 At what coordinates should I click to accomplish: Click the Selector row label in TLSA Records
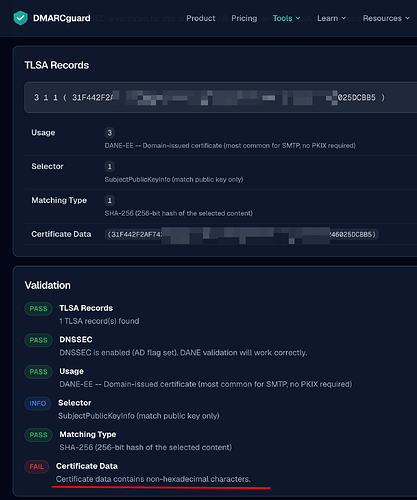47,166
